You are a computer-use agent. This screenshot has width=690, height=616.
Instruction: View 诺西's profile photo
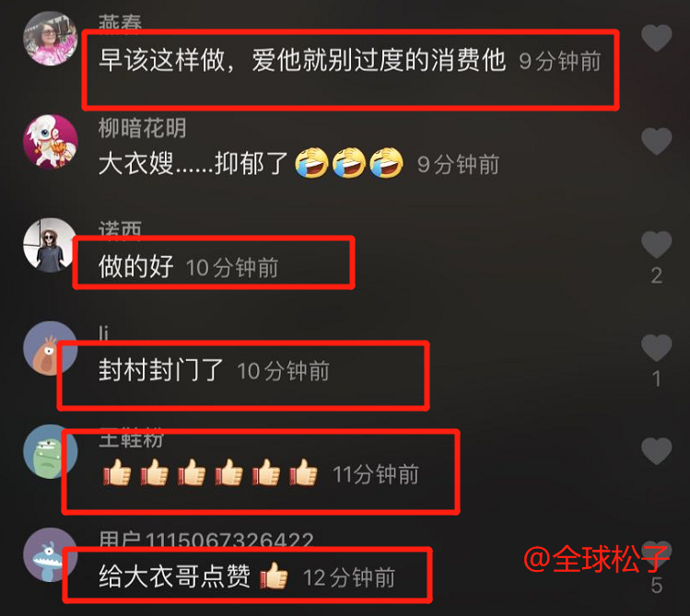coord(50,245)
